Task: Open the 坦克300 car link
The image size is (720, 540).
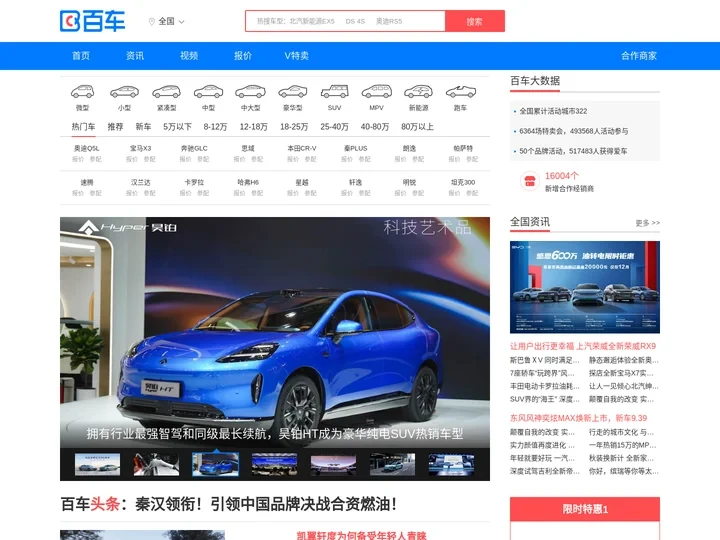Action: pyautogui.click(x=463, y=182)
